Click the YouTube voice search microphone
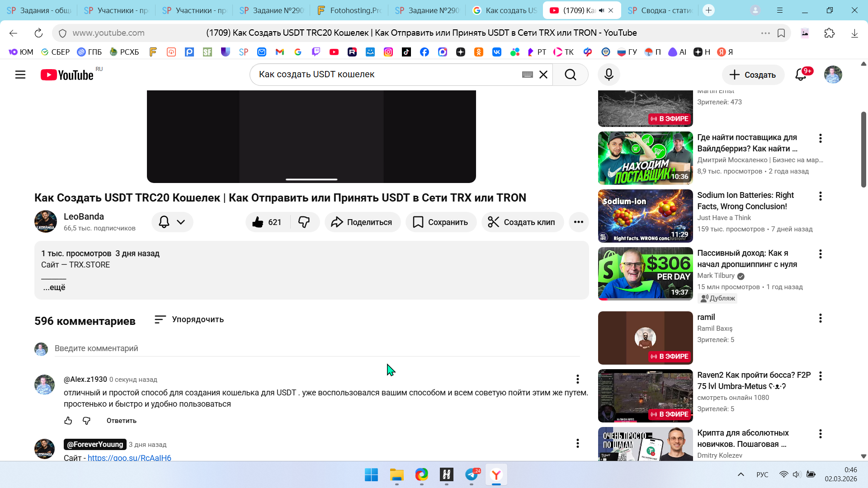868x488 pixels. coord(609,75)
